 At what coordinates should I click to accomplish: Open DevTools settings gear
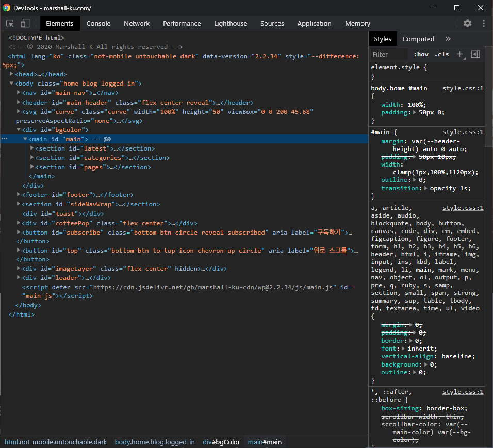[x=467, y=23]
